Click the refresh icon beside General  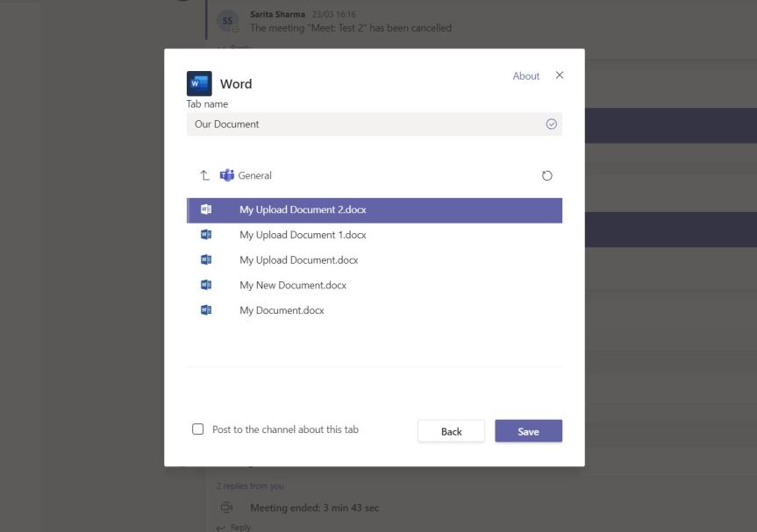pos(547,175)
